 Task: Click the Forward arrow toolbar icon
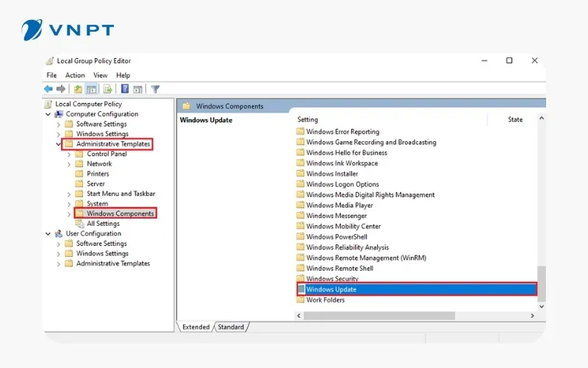[61, 89]
